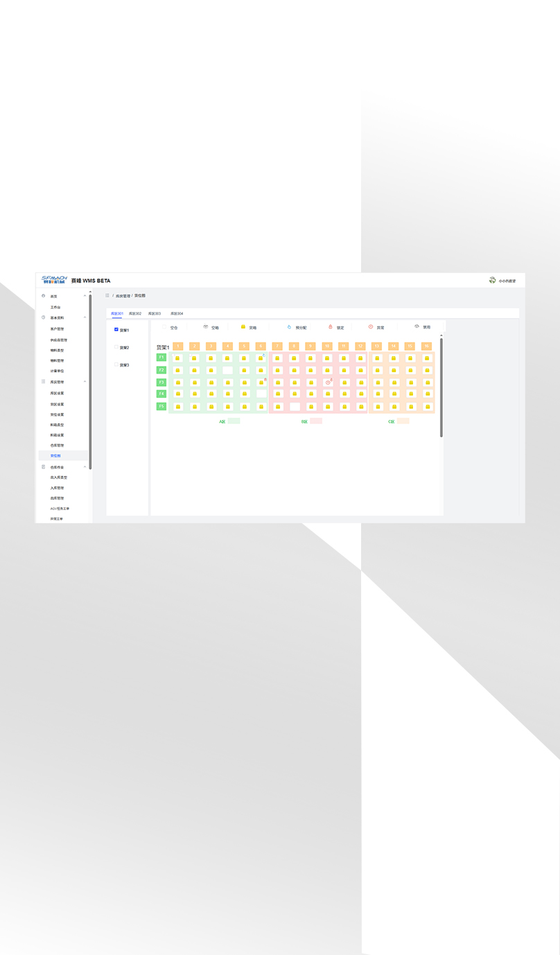Collapse the 仓库作业 sidebar section

[x=85, y=468]
